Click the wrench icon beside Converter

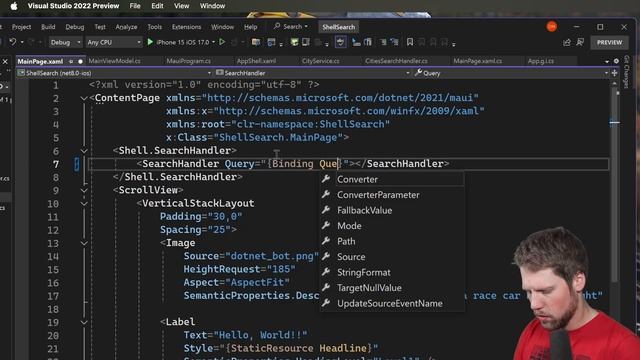tap(326, 179)
